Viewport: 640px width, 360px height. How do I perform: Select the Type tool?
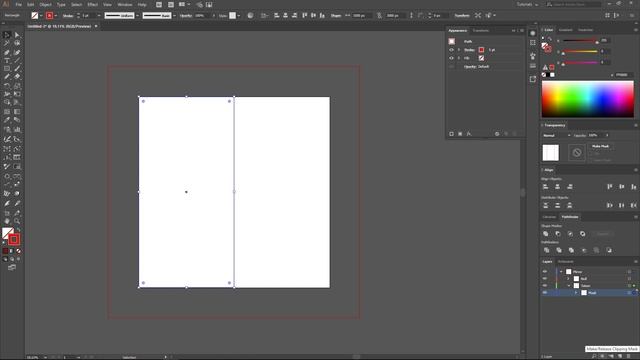click(x=7, y=60)
